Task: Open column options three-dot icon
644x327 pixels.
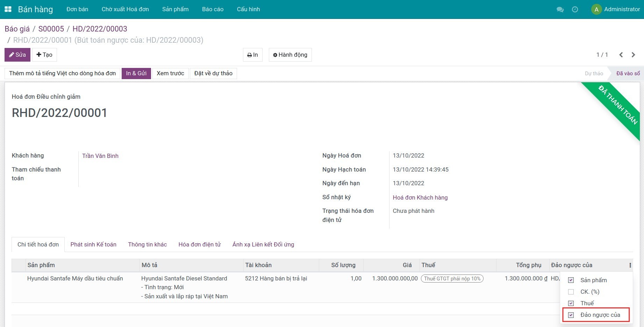Action: 630,265
